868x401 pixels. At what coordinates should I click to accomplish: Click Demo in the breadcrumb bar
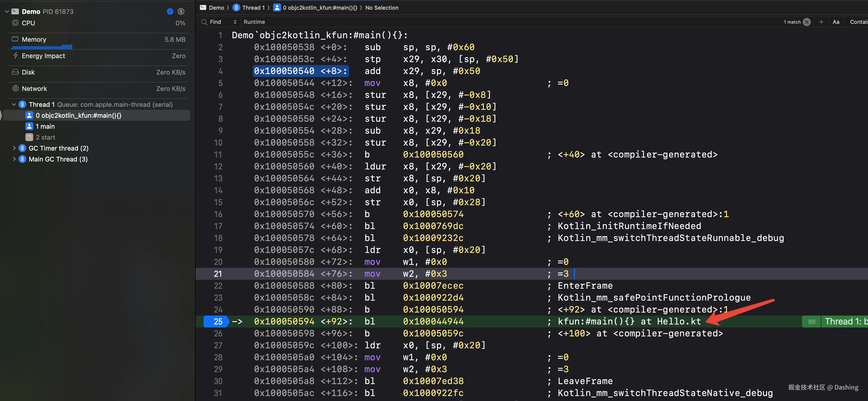coord(216,7)
